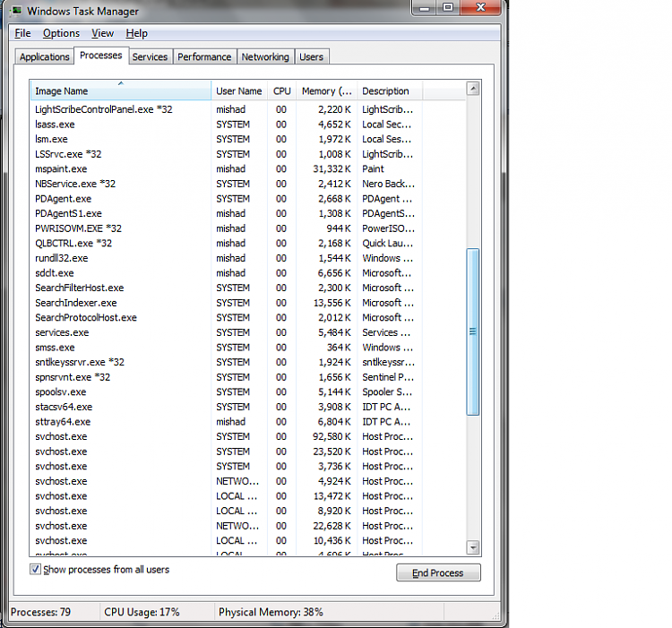Click the Nero Back... description cell
Screen dimensions: 672x628
point(388,184)
